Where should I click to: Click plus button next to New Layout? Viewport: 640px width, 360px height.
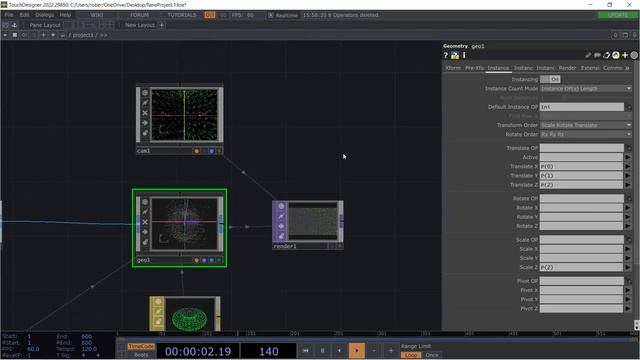(162, 25)
